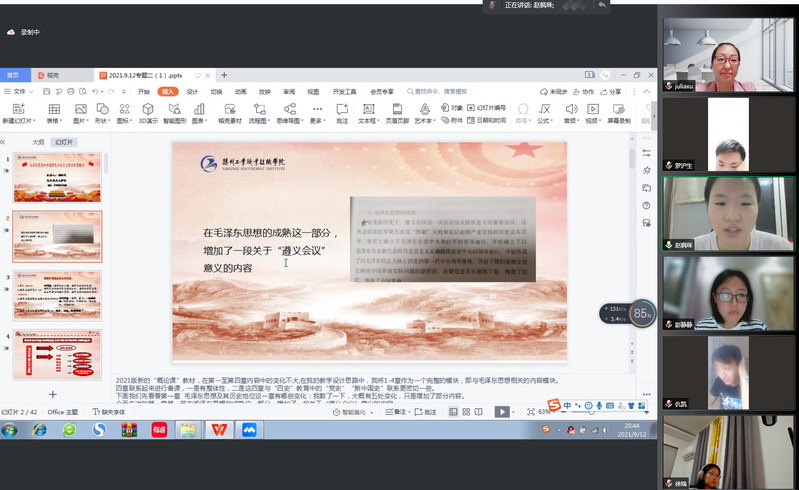Screen dimensions: 799x490
Task: Click the 智能图形 (Smart Graphics) icon
Action: click(x=174, y=109)
